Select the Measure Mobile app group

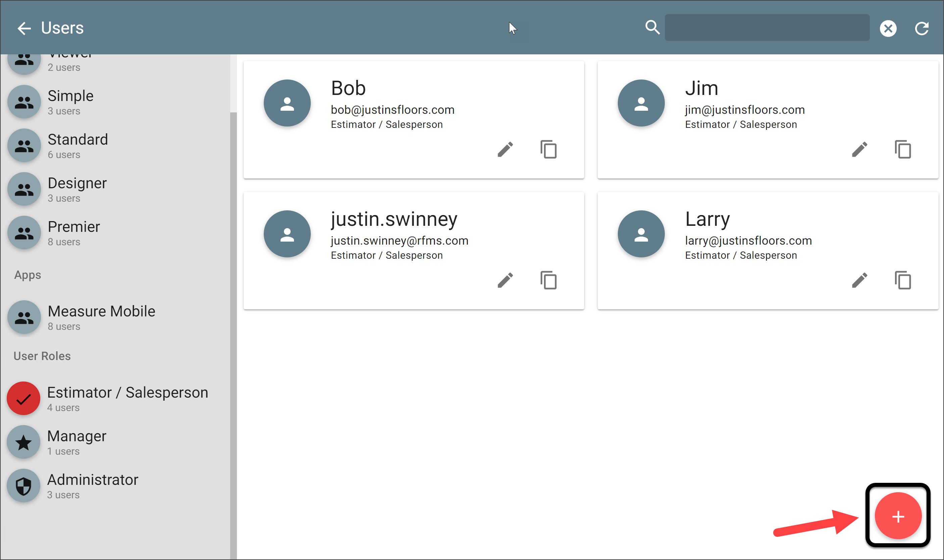tap(24, 317)
